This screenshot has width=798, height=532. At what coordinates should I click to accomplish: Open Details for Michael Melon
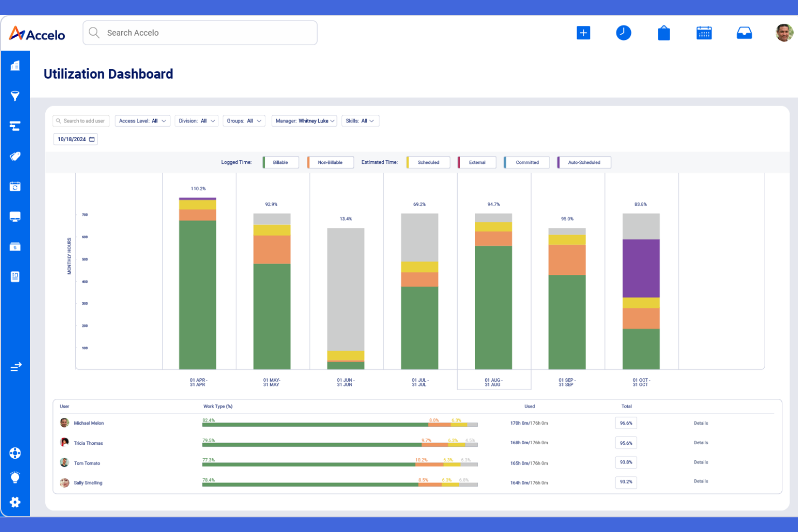coord(701,423)
